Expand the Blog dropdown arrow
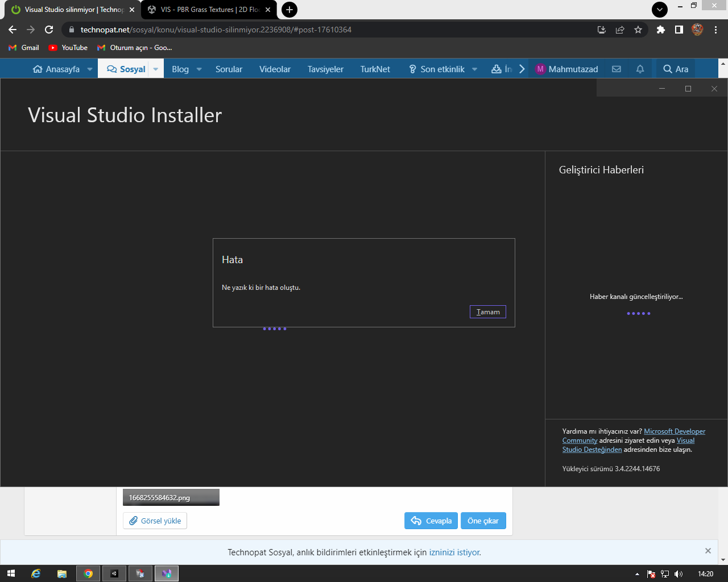 click(x=199, y=69)
